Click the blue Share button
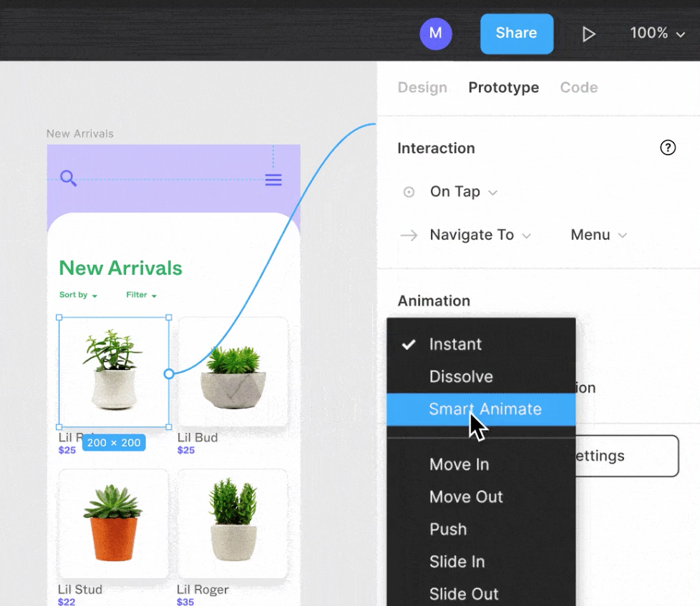Screen dimensions: 700x606 click(x=516, y=34)
